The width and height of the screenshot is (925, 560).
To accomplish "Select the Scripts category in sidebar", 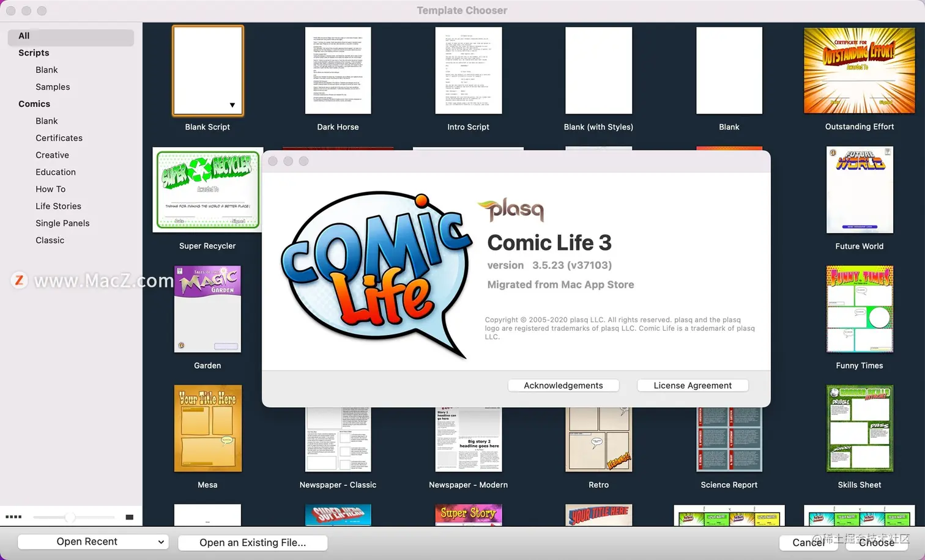I will click(x=34, y=53).
